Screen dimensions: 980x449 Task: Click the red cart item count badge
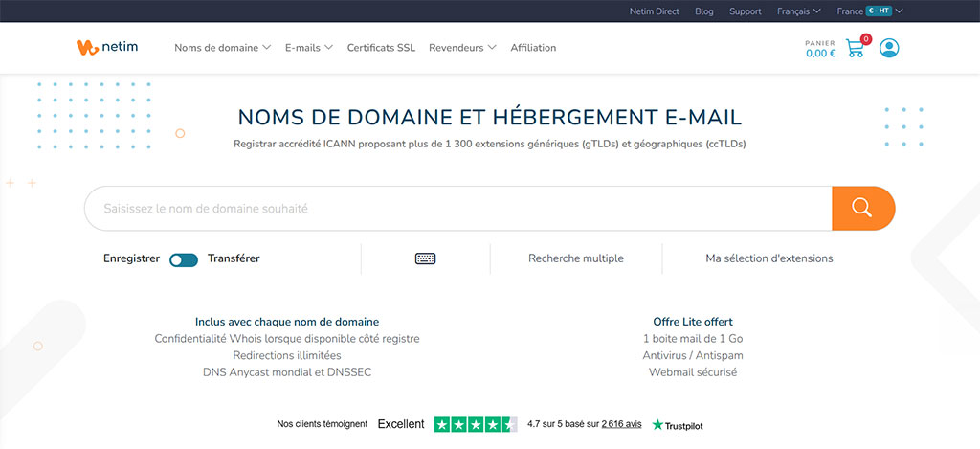[865, 39]
